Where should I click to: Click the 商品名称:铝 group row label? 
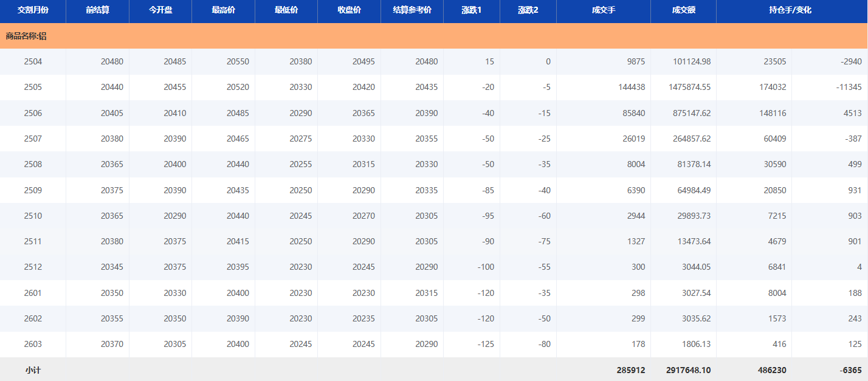pyautogui.click(x=26, y=36)
